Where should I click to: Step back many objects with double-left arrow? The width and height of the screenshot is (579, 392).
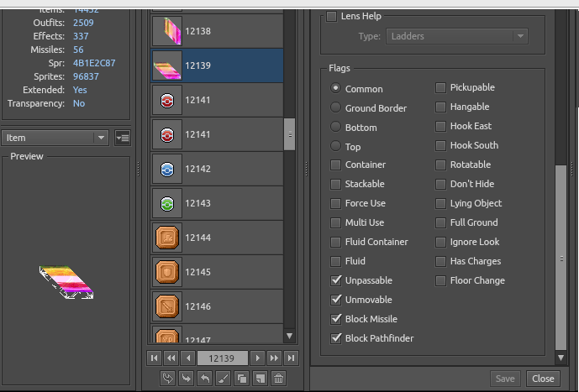click(x=171, y=358)
